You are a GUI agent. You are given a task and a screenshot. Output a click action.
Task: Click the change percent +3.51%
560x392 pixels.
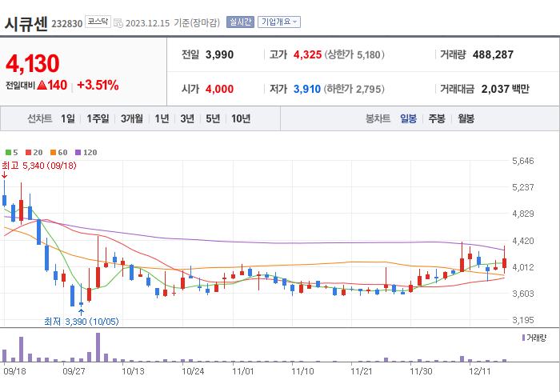point(98,86)
